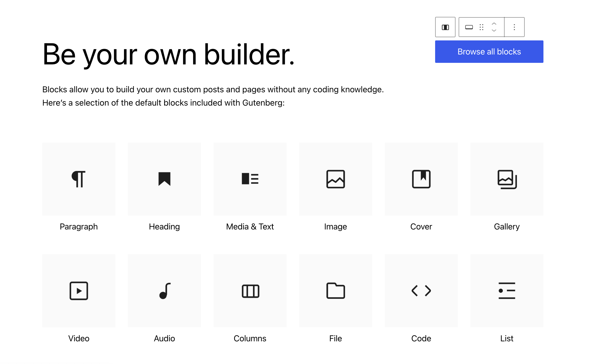Select the parent Columns block button

[445, 27]
